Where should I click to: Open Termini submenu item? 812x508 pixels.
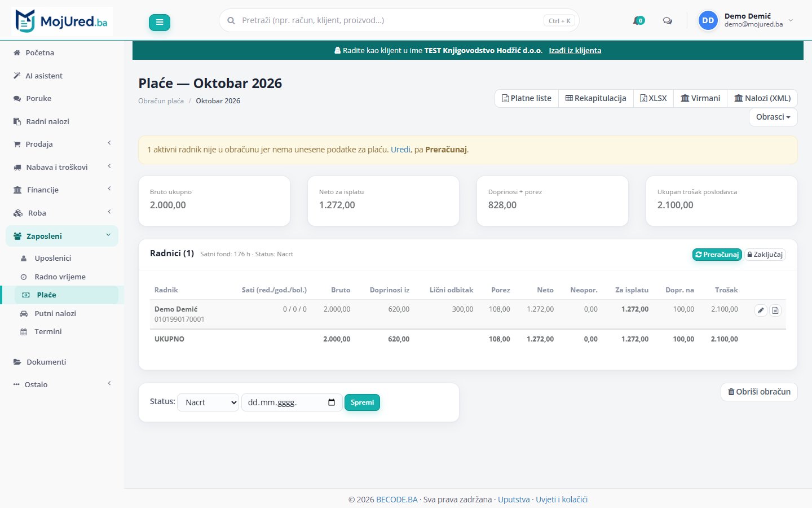tap(66, 331)
